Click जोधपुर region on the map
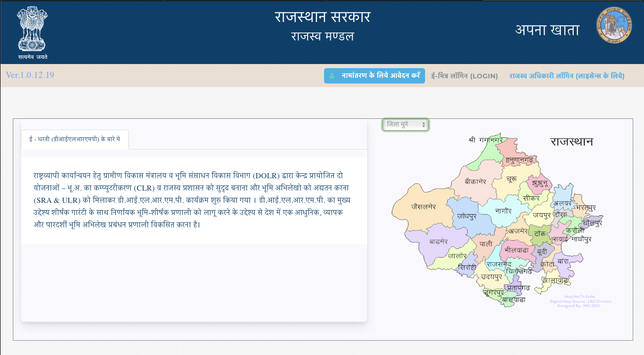Viewport: 644px width, 355px height. click(467, 217)
